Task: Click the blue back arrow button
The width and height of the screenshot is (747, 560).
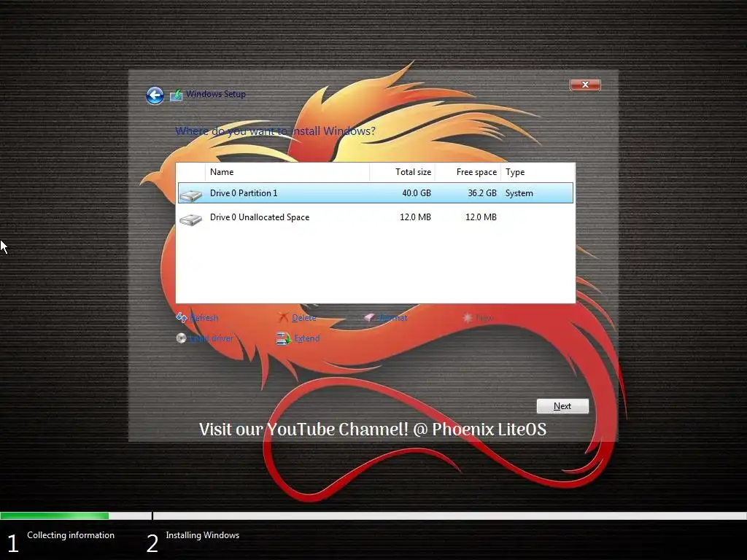Action: coord(155,96)
